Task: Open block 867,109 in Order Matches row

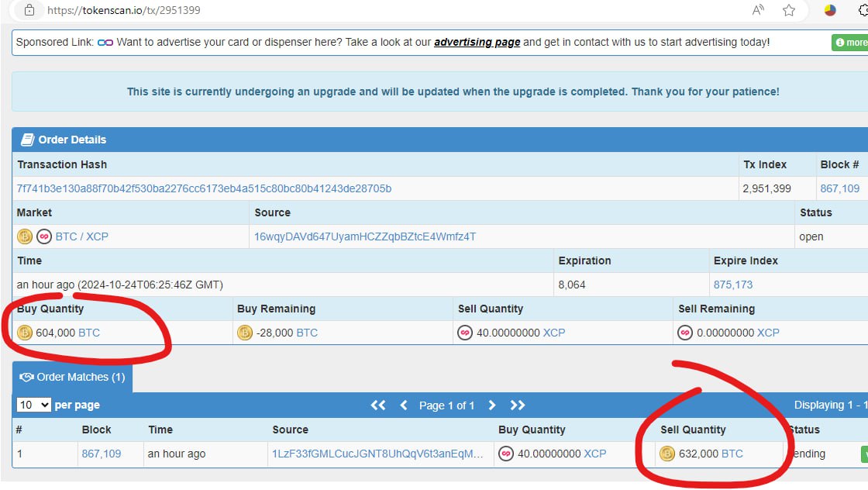Action: (x=102, y=454)
